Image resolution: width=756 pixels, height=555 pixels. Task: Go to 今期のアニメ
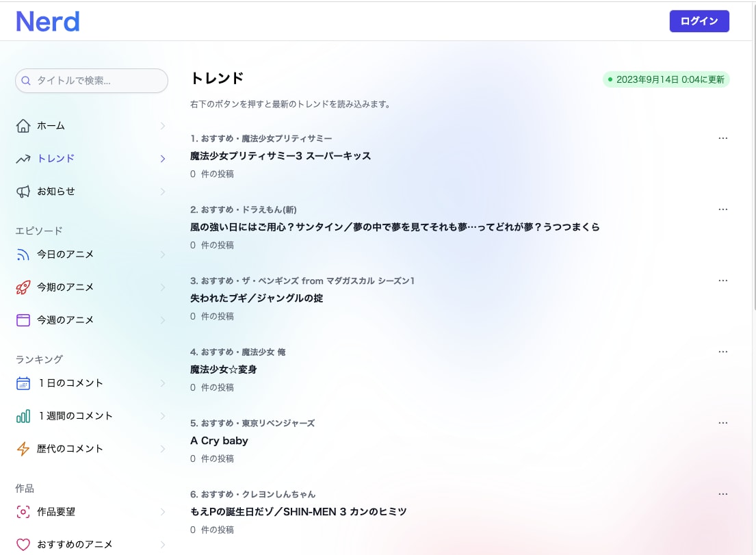click(92, 287)
